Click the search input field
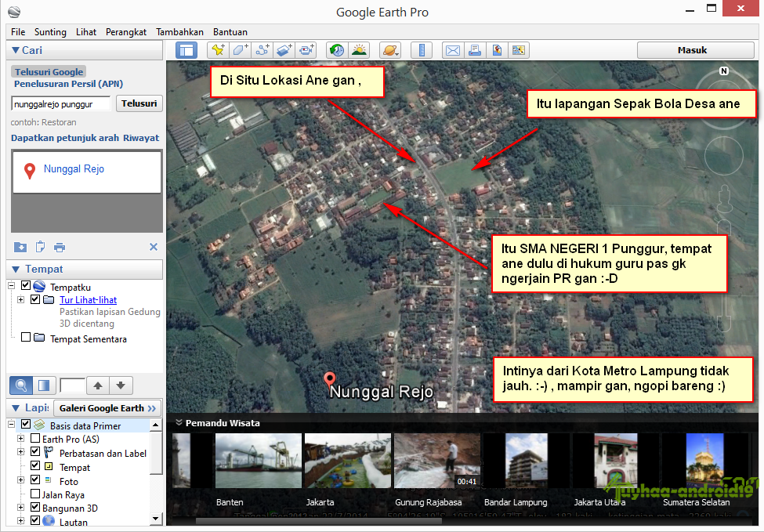 point(61,103)
